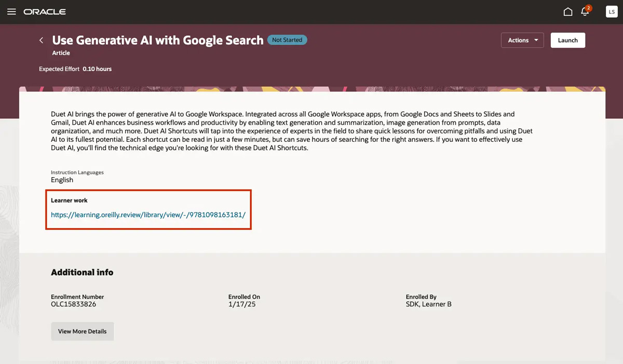Click the Additional info heading
The width and height of the screenshot is (623, 364).
pyautogui.click(x=82, y=272)
